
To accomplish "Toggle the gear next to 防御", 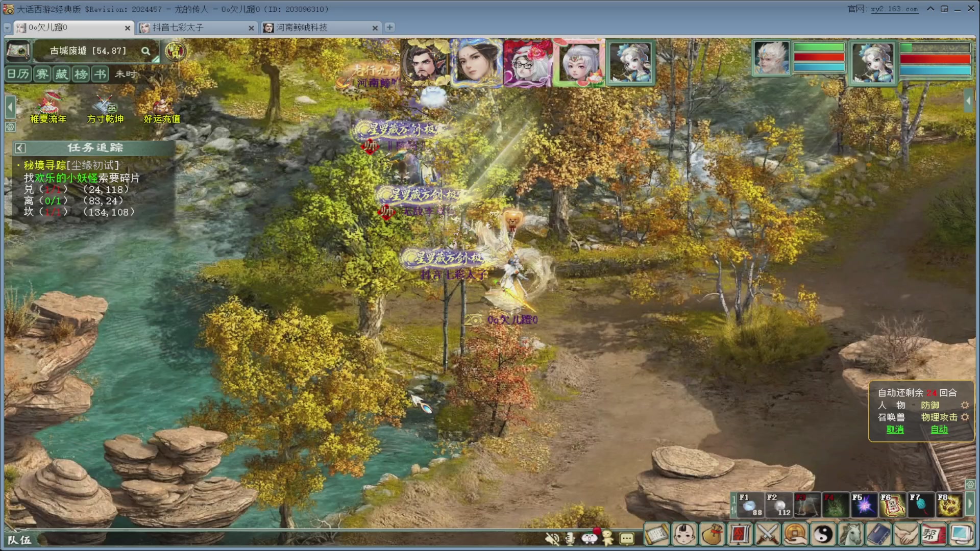I will pos(965,405).
